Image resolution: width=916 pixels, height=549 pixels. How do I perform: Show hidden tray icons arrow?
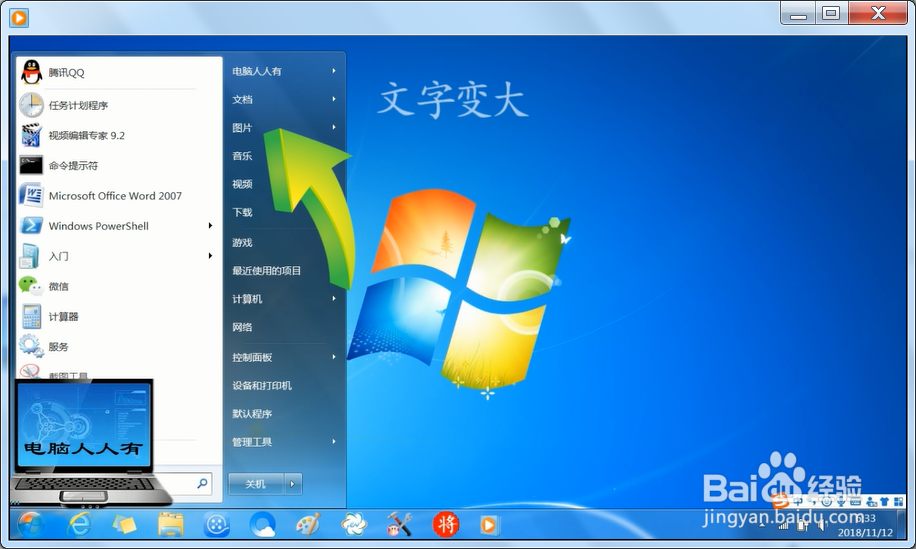click(x=762, y=525)
